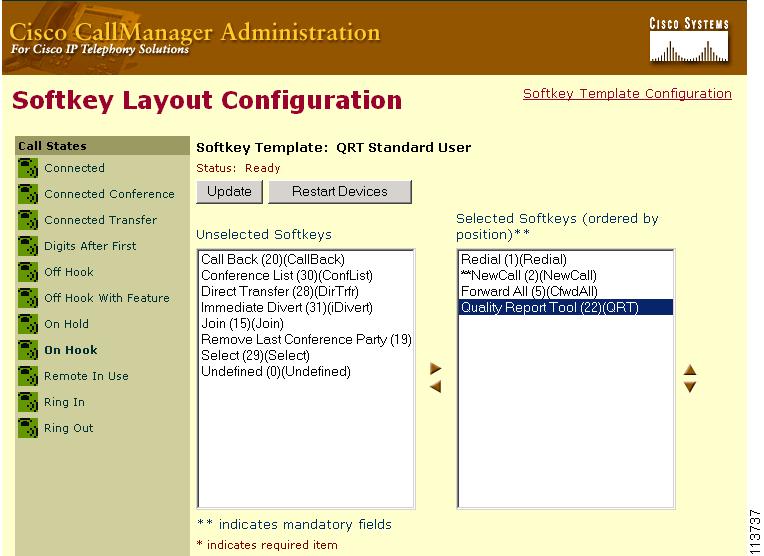Click the phone icon beside On Hold
The width and height of the screenshot is (764, 556).
coord(28,324)
